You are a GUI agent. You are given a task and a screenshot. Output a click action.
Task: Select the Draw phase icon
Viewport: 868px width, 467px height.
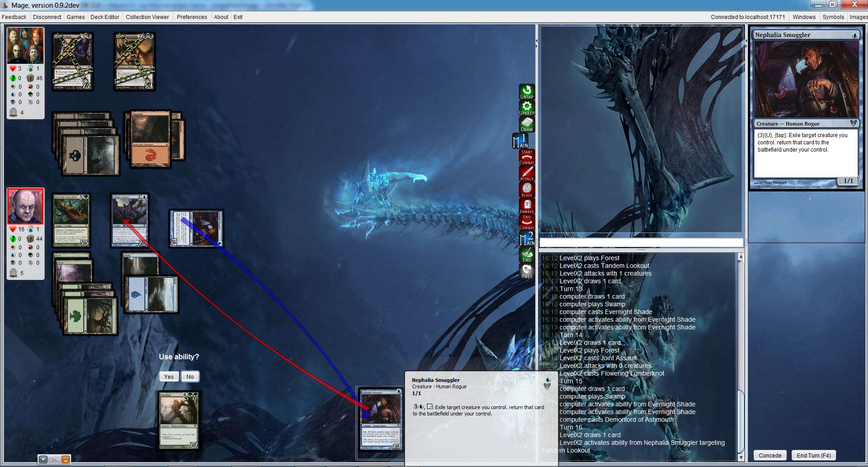[x=527, y=124]
